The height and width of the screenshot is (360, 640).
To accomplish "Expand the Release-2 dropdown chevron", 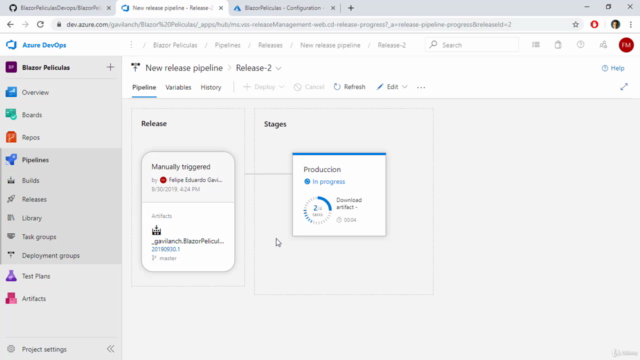I will tap(278, 68).
